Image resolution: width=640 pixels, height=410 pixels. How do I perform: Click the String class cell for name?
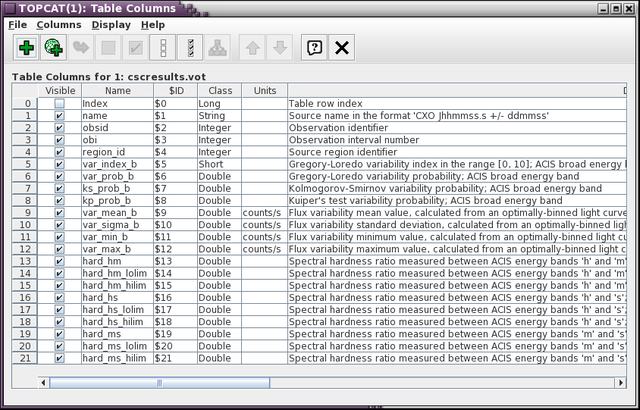(220, 116)
